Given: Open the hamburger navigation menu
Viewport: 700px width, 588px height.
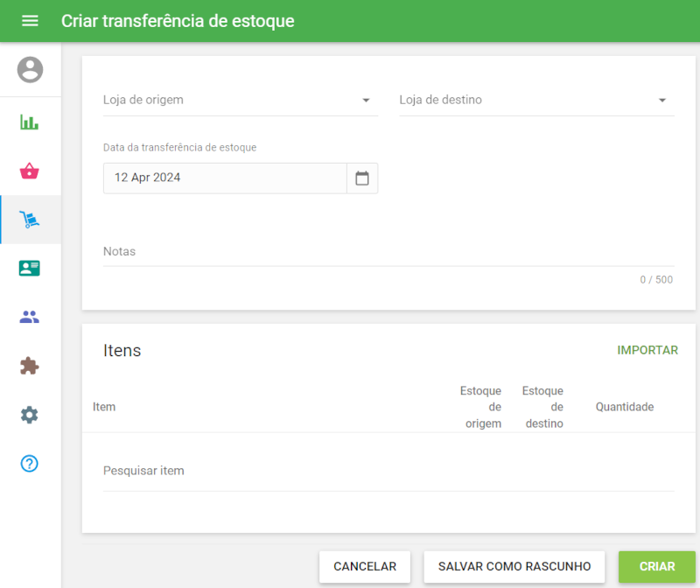Looking at the screenshot, I should tap(30, 21).
